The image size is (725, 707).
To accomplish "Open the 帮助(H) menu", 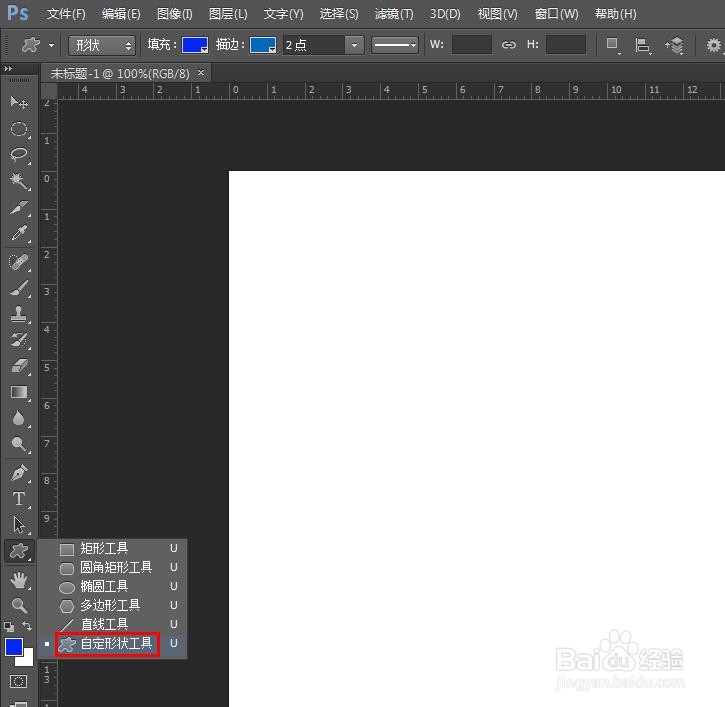I will pos(615,14).
